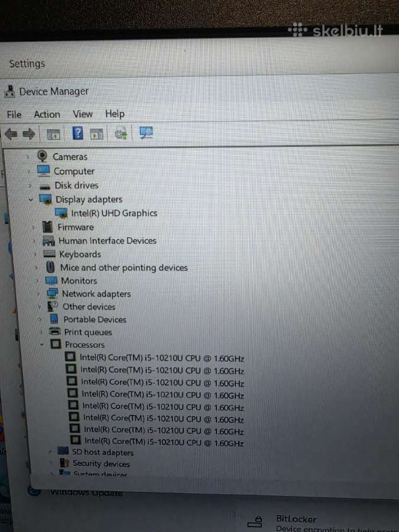Expand the Disk drives category
This screenshot has height=532, width=399.
coord(30,186)
